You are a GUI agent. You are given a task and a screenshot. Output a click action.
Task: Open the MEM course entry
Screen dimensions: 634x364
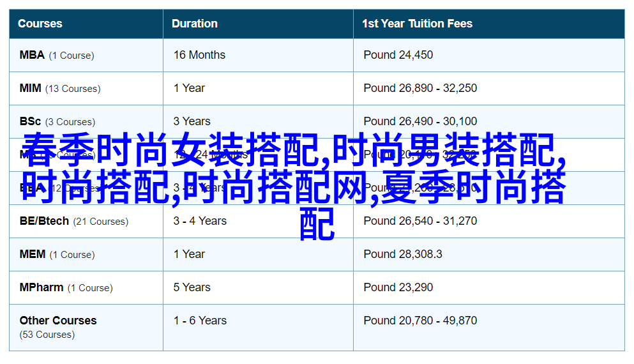point(32,254)
